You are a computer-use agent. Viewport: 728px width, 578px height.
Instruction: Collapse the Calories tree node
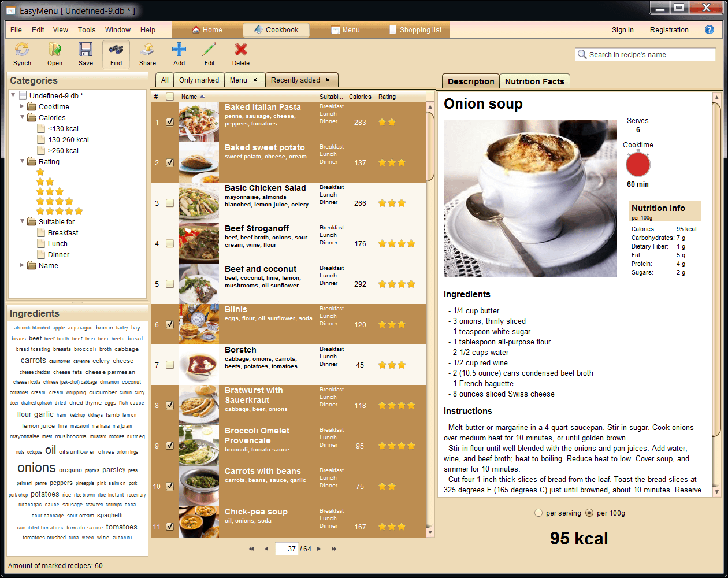(23, 117)
